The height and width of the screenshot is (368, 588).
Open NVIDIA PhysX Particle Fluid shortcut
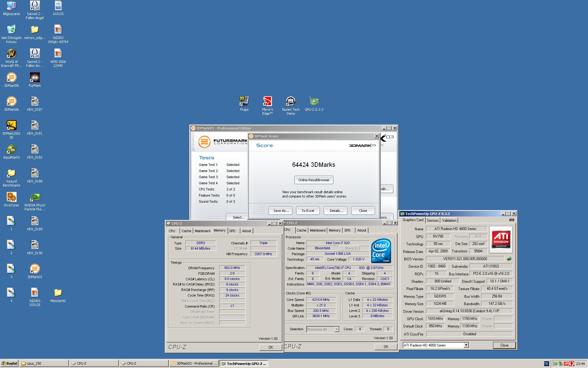point(35,201)
